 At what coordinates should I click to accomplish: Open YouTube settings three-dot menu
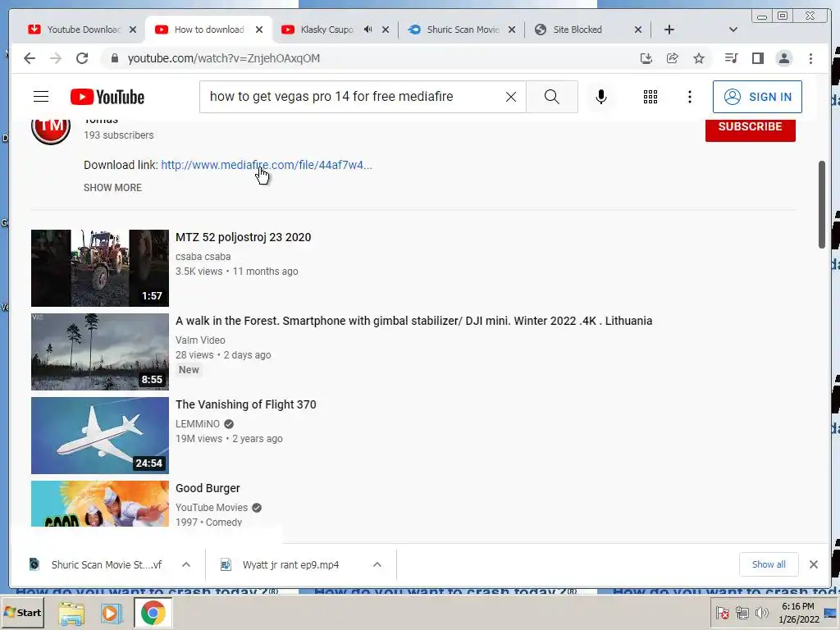tap(689, 97)
